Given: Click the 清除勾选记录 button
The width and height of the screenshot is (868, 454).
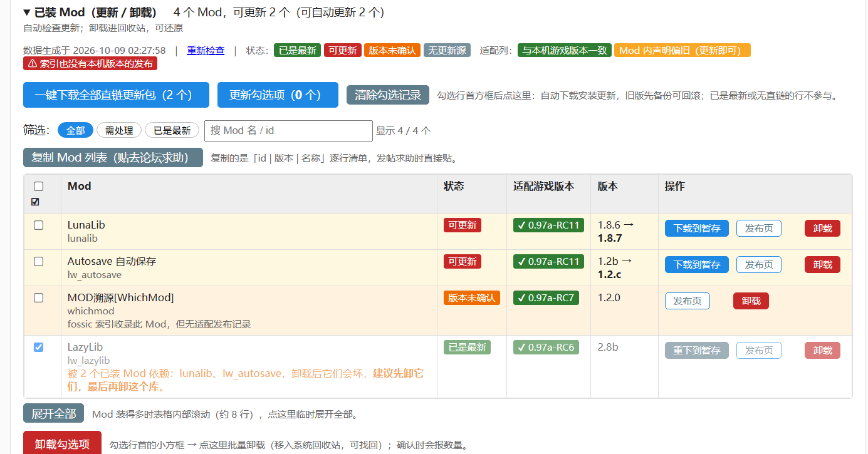Looking at the screenshot, I should [388, 95].
